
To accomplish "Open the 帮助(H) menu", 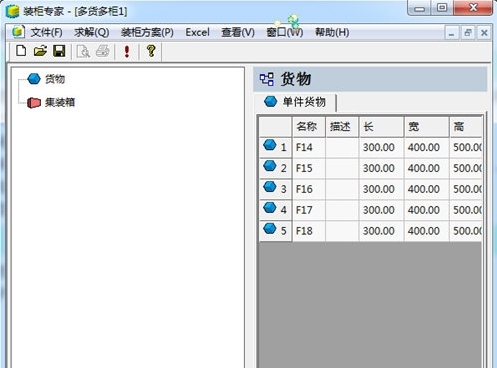I will coord(332,32).
